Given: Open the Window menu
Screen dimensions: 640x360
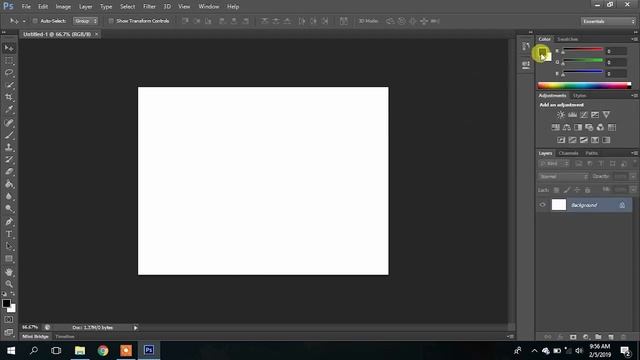Looking at the screenshot, I should click(209, 7).
